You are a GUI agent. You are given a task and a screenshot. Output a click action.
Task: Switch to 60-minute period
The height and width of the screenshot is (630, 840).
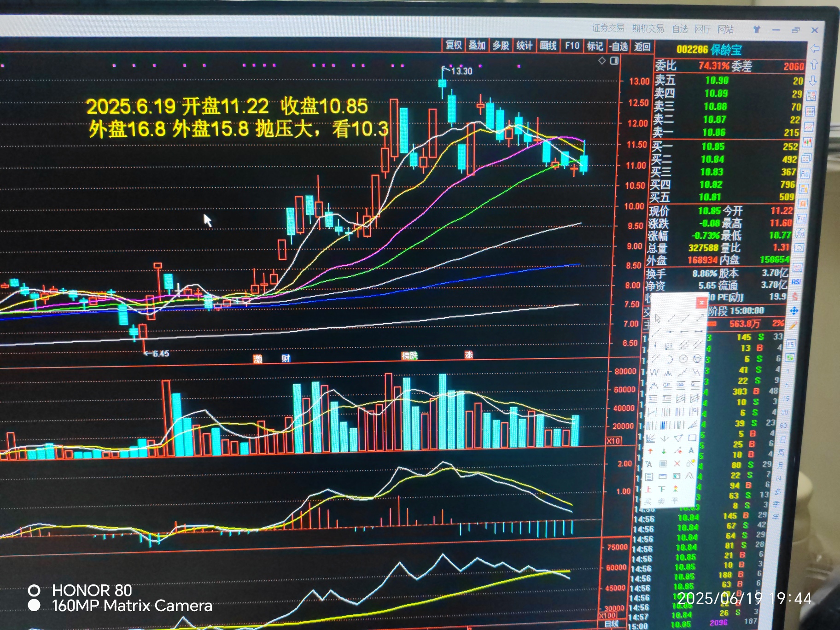click(x=783, y=426)
